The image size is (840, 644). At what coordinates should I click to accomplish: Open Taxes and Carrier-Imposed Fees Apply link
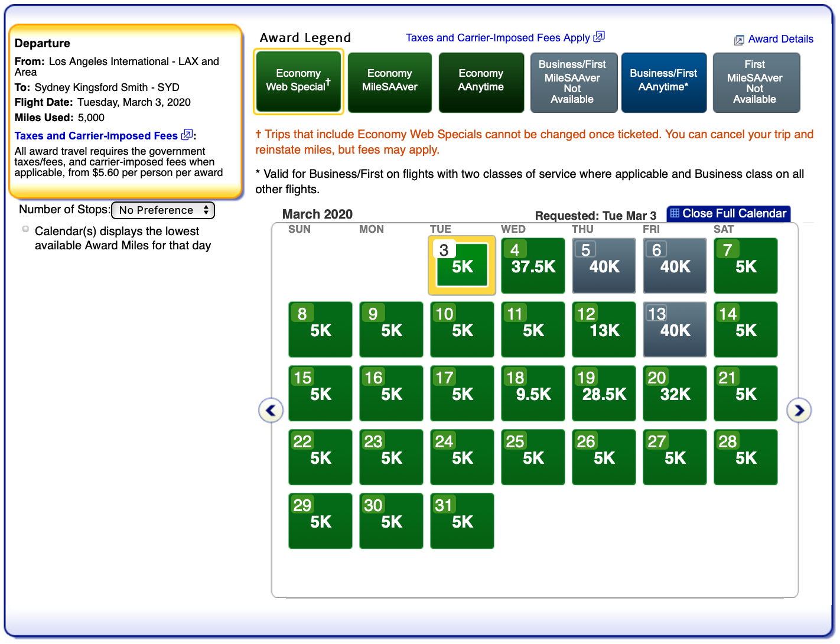(498, 38)
